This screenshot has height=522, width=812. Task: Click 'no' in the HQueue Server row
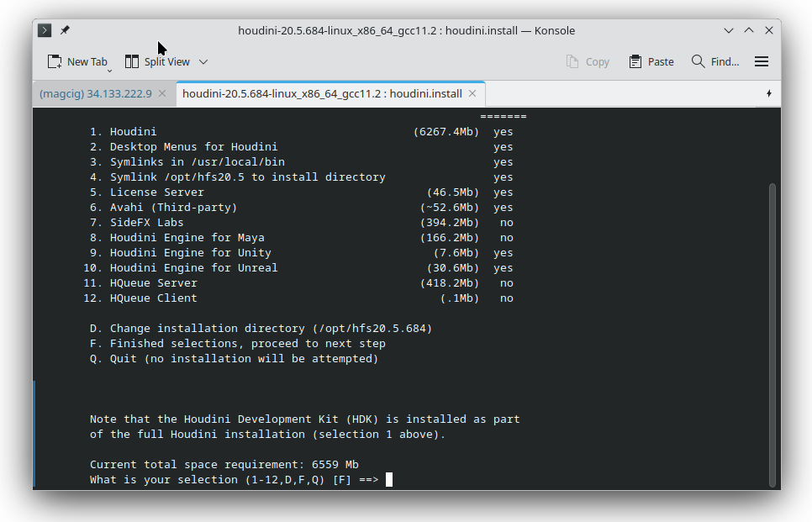click(507, 283)
